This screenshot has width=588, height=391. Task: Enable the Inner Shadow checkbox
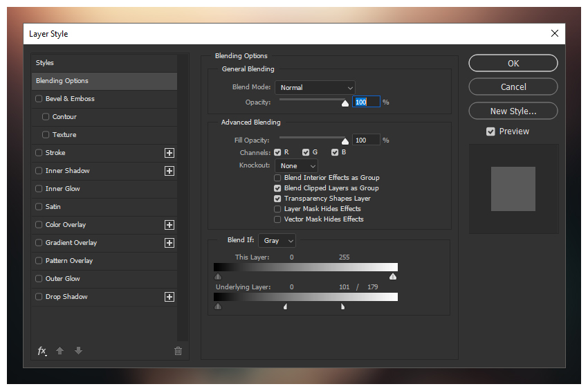point(39,171)
